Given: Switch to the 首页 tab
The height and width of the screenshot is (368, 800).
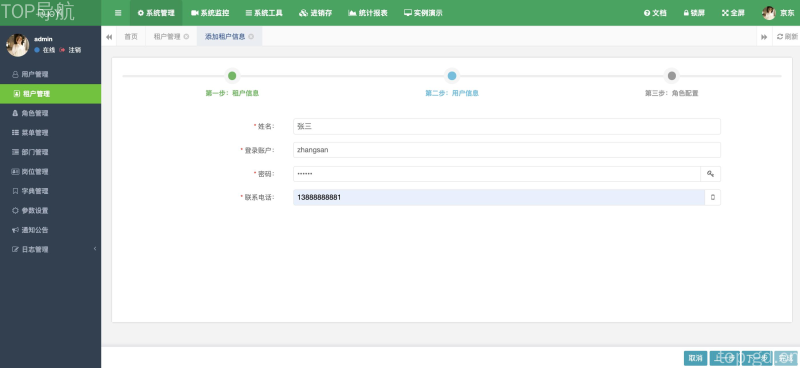Looking at the screenshot, I should (131, 37).
